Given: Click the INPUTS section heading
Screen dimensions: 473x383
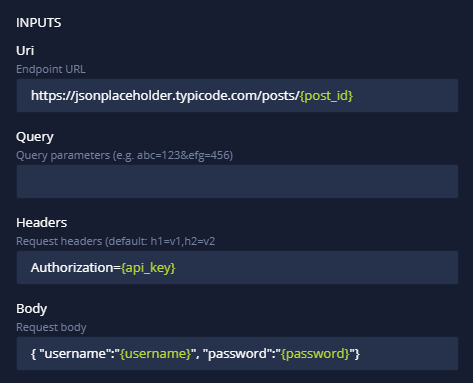Looking at the screenshot, I should click(39, 23).
